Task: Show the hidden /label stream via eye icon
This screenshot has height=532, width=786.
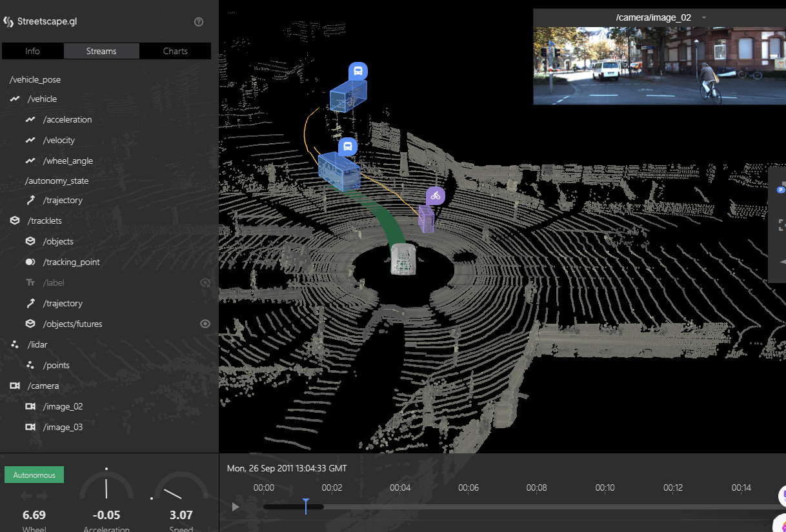Action: pos(206,282)
